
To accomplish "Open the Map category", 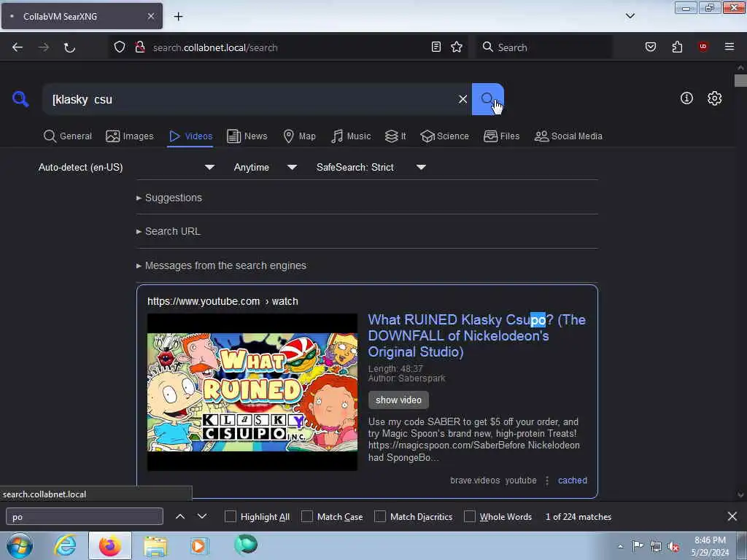I will click(x=299, y=136).
